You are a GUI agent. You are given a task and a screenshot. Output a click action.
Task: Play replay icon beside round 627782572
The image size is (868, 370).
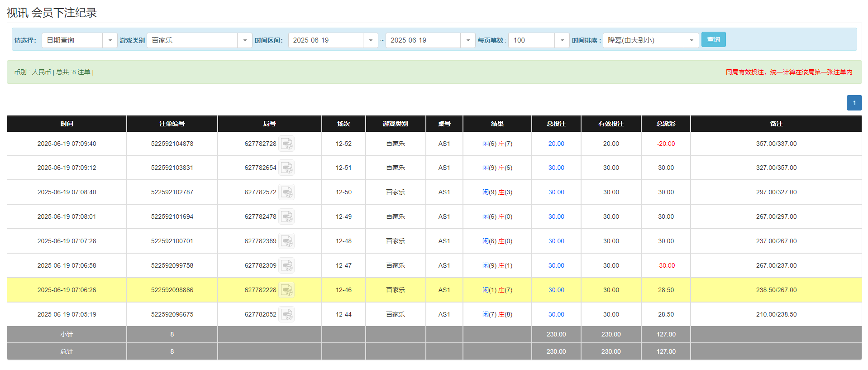pos(286,192)
